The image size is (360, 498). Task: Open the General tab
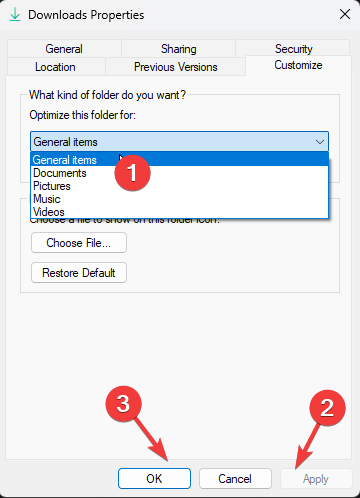64,49
